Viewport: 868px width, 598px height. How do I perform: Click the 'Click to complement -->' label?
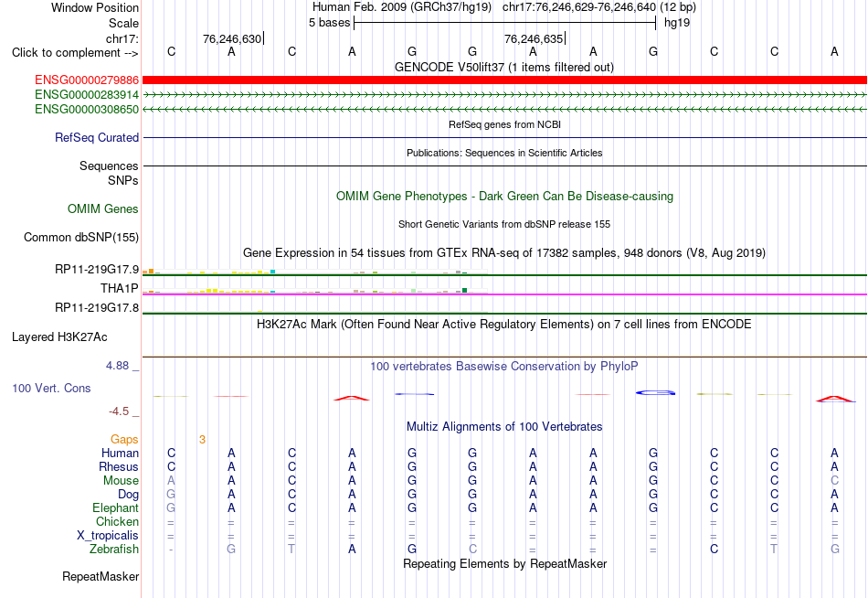(x=75, y=53)
